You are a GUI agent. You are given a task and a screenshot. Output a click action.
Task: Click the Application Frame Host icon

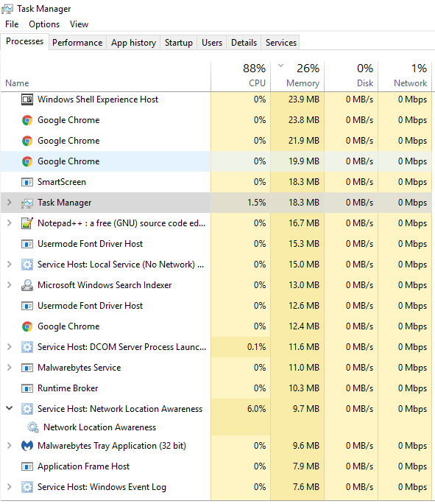[x=27, y=466]
